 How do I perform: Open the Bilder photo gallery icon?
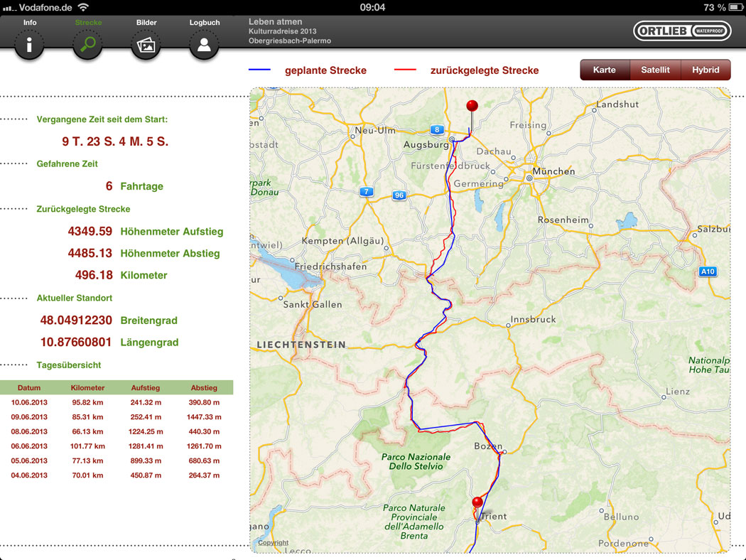(x=146, y=45)
